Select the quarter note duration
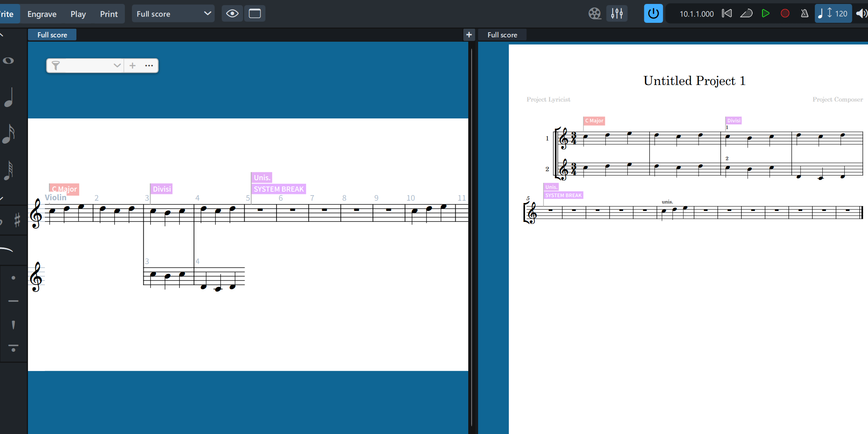 (9, 98)
